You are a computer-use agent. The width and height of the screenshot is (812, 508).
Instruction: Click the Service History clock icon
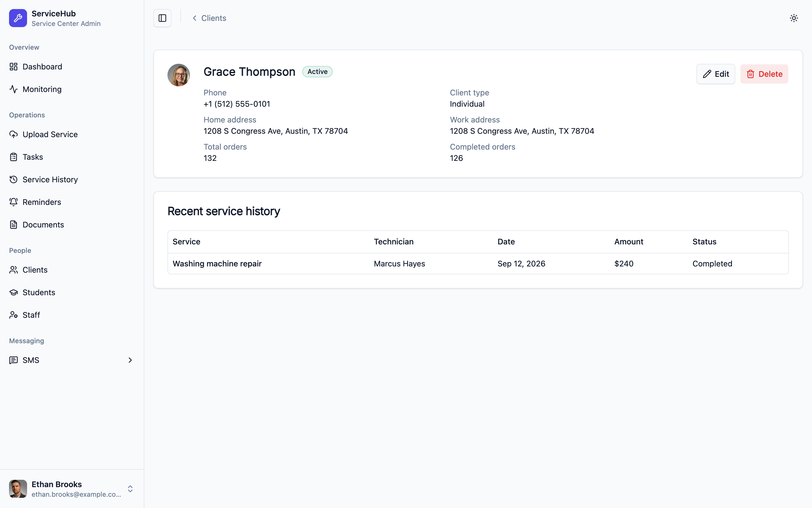tap(14, 179)
